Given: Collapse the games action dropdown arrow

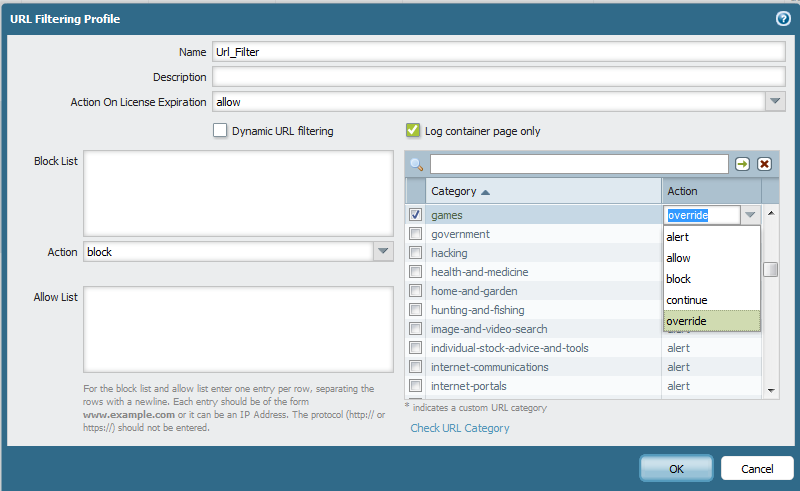Looking at the screenshot, I should click(x=750, y=215).
